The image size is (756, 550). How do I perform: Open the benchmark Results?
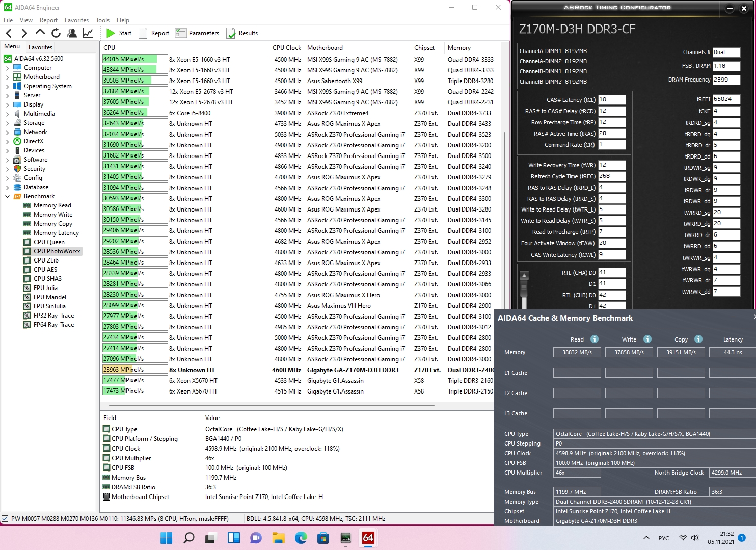click(242, 33)
